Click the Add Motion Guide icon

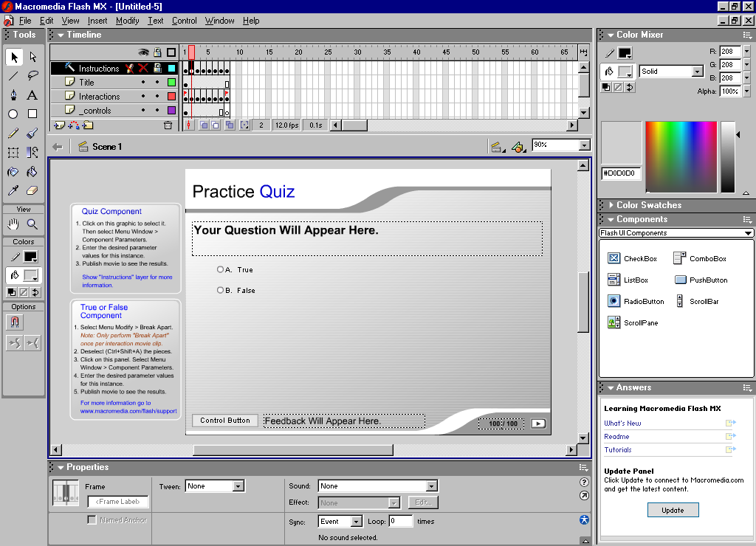point(73,125)
